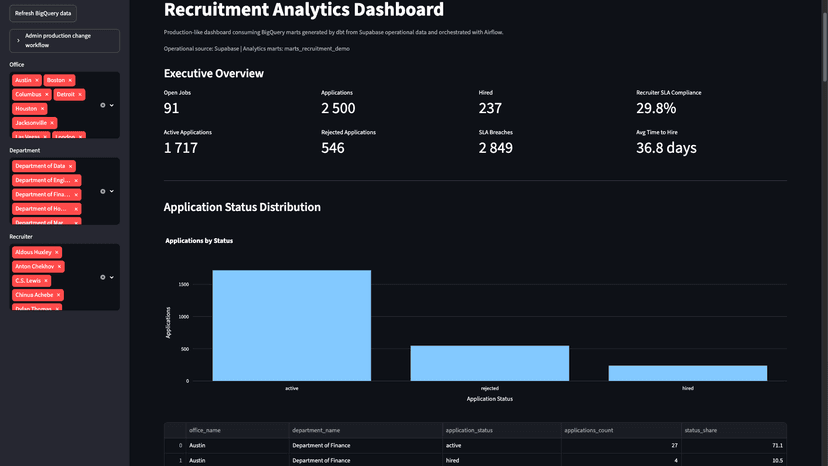Sort table by department_name column
This screenshot has height=466, width=828.
(365, 431)
